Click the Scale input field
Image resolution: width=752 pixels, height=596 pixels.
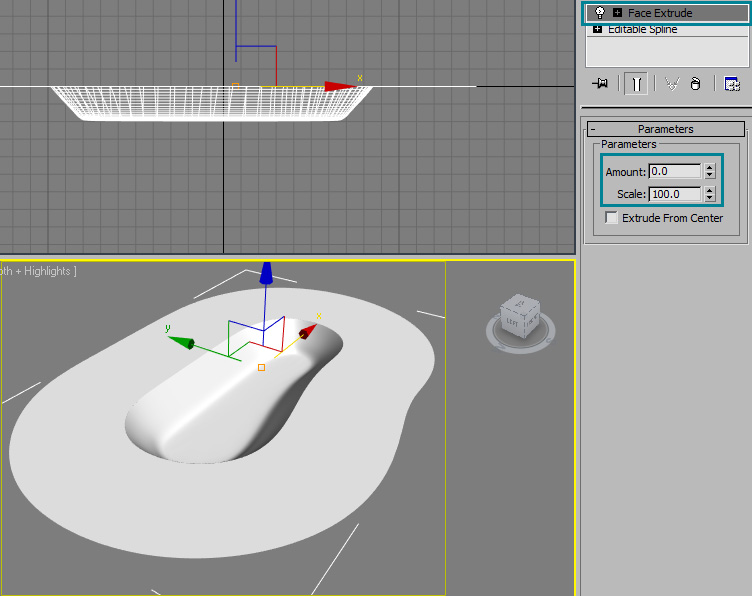(x=675, y=194)
